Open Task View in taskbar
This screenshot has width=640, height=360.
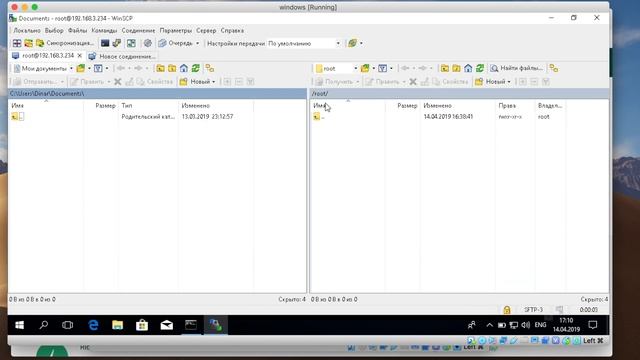coord(67,325)
